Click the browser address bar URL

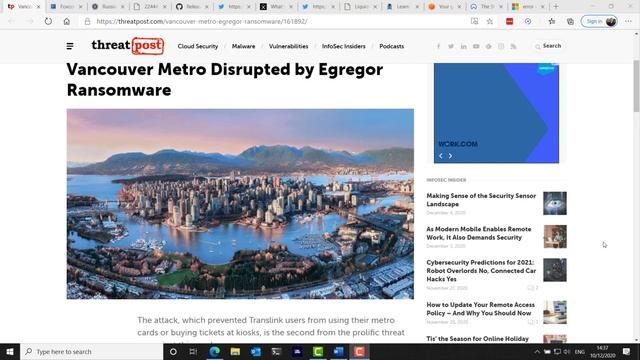pos(202,21)
